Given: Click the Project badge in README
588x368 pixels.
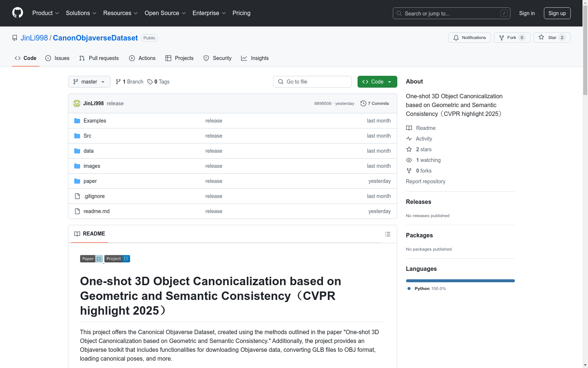Looking at the screenshot, I should pyautogui.click(x=117, y=259).
